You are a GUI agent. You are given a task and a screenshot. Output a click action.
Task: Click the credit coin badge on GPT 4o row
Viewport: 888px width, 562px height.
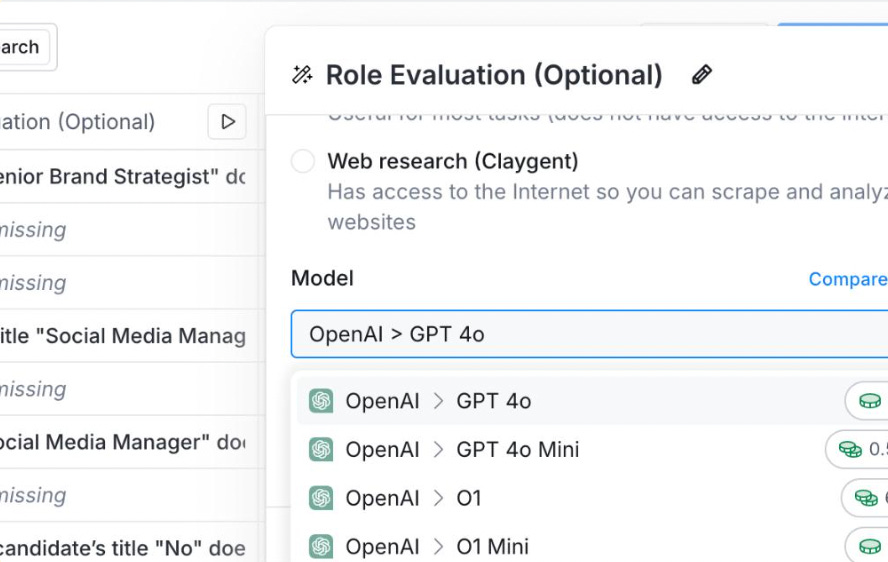[x=866, y=401]
